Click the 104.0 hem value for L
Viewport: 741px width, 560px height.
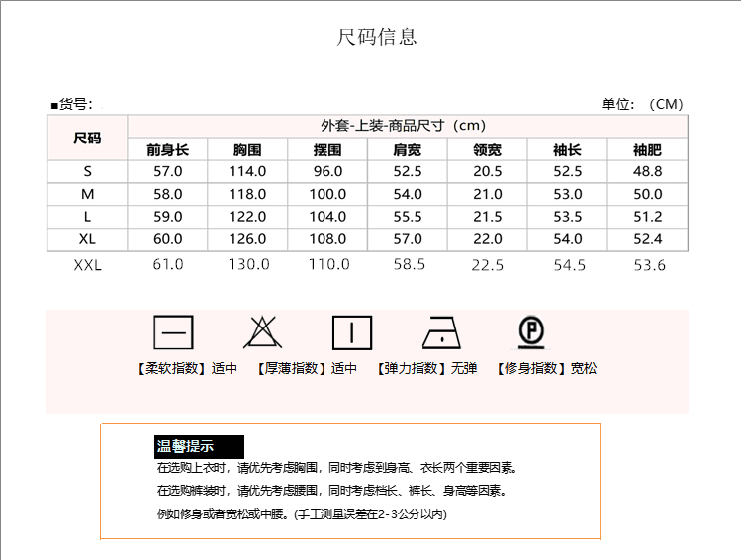click(x=327, y=217)
